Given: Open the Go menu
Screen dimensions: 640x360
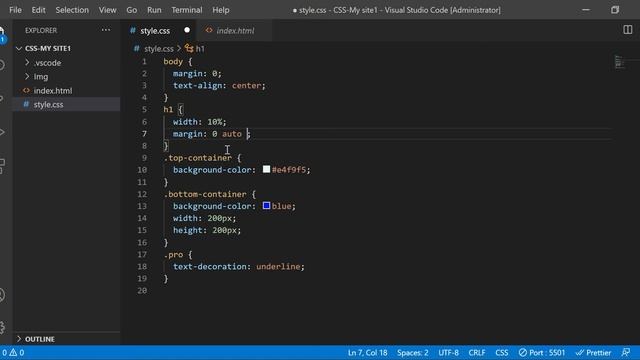Looking at the screenshot, I should tap(131, 10).
